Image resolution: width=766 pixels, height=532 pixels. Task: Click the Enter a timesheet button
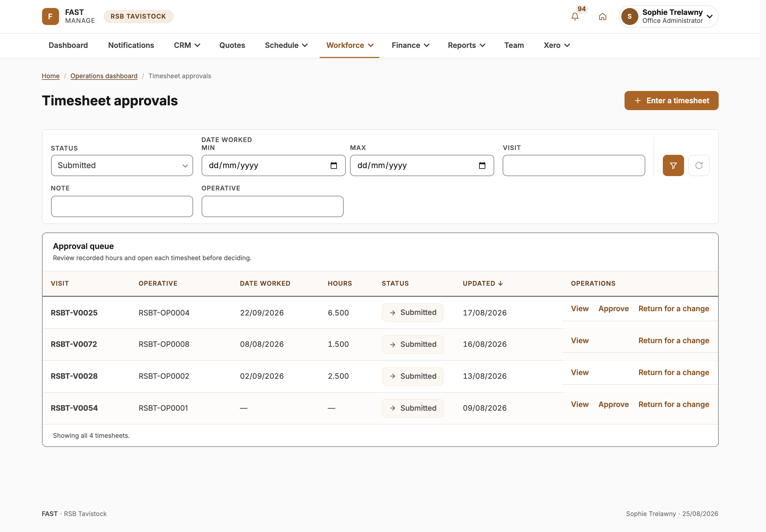(671, 101)
